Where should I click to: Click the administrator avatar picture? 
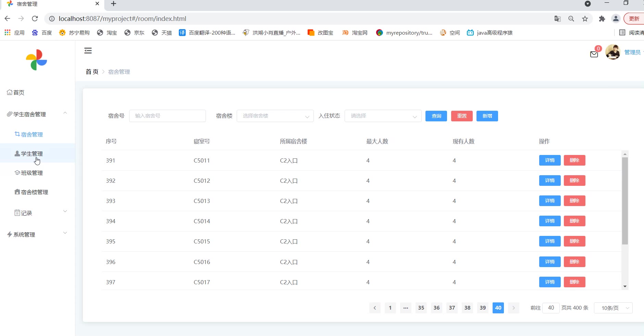(x=613, y=52)
